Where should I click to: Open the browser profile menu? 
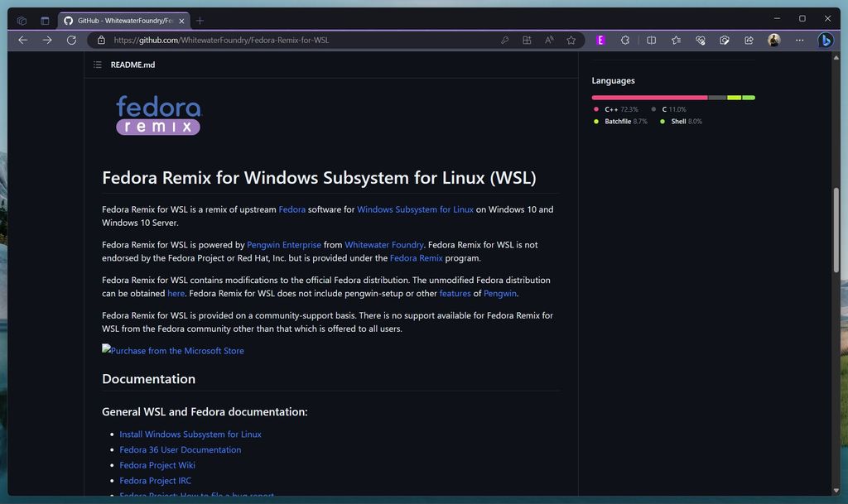(773, 40)
